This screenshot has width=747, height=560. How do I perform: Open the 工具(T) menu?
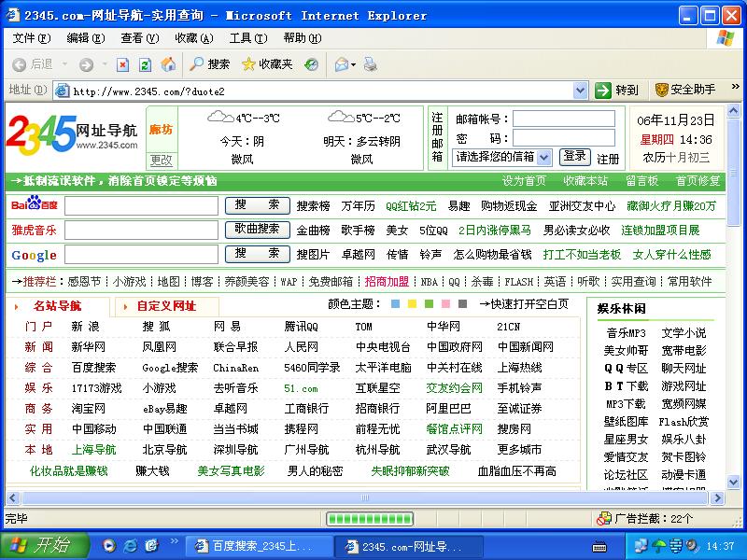[248, 38]
